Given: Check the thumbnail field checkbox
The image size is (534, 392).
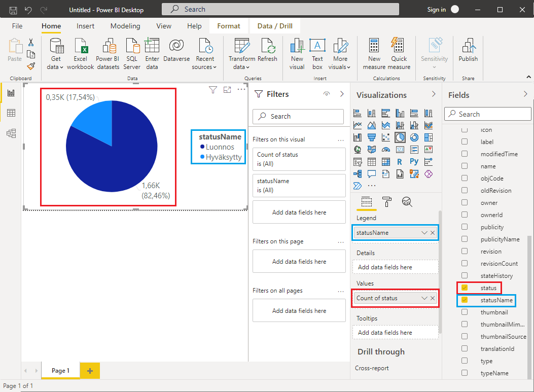Looking at the screenshot, I should point(465,312).
